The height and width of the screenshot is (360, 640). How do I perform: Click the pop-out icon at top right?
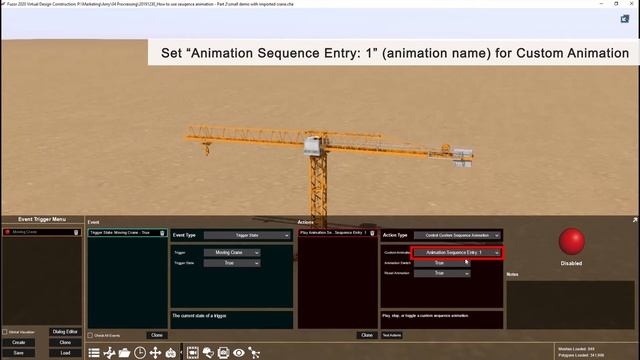click(x=625, y=19)
